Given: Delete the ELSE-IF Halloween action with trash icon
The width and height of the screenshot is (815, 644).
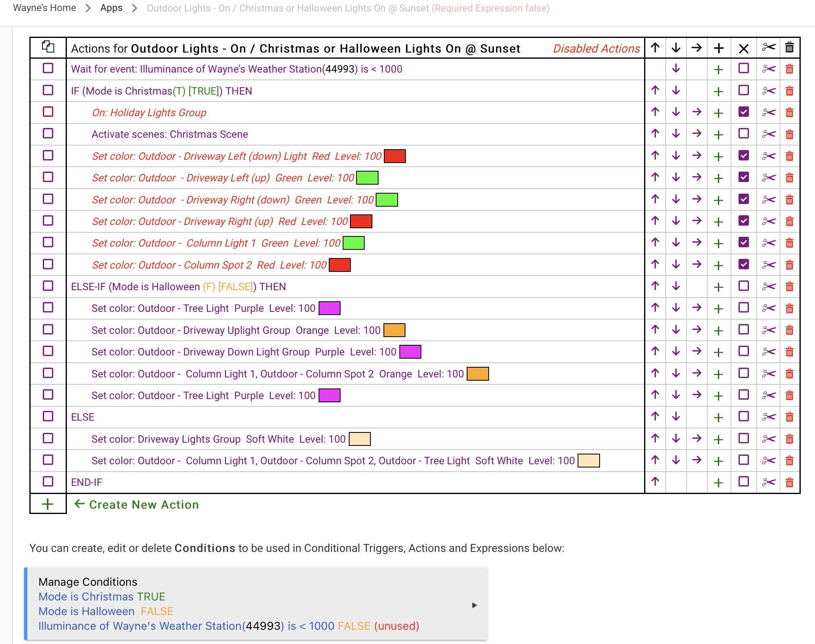Looking at the screenshot, I should pos(789,287).
